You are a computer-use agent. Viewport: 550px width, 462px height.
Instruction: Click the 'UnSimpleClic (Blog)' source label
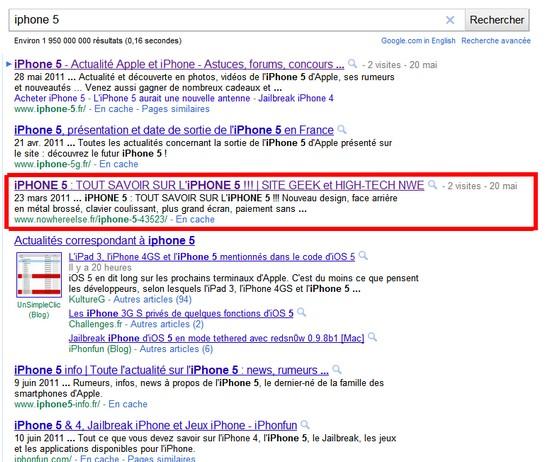point(39,310)
